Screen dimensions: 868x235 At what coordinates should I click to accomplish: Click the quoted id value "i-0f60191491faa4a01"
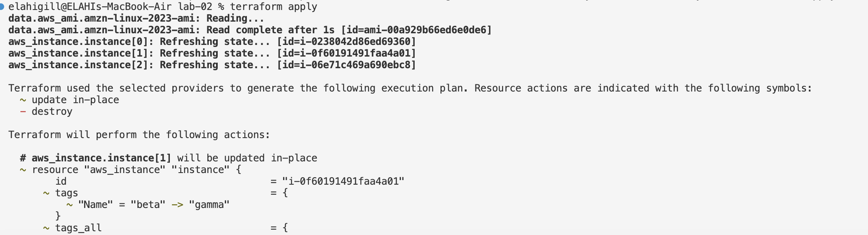[x=343, y=181]
